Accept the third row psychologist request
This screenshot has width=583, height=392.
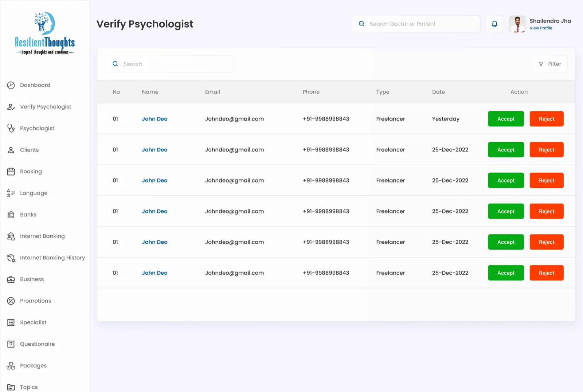(506, 180)
